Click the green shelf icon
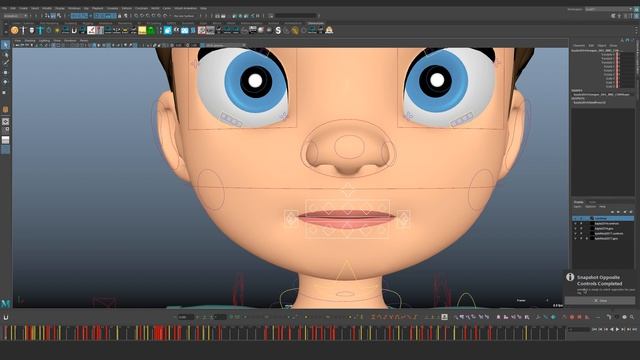The height and width of the screenshot is (360, 640). click(x=151, y=30)
